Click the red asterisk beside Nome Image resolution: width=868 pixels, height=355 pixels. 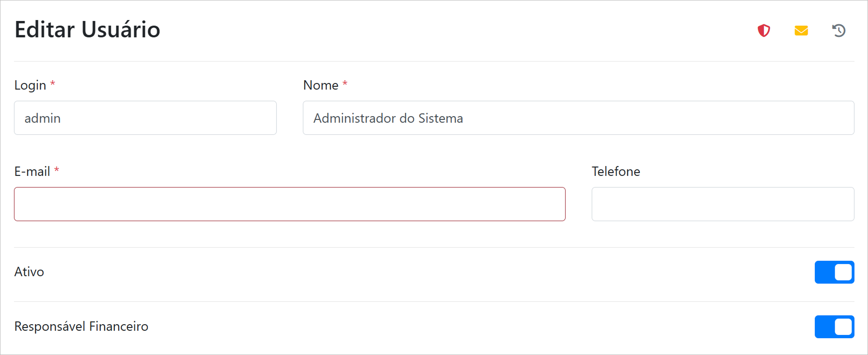tap(345, 84)
